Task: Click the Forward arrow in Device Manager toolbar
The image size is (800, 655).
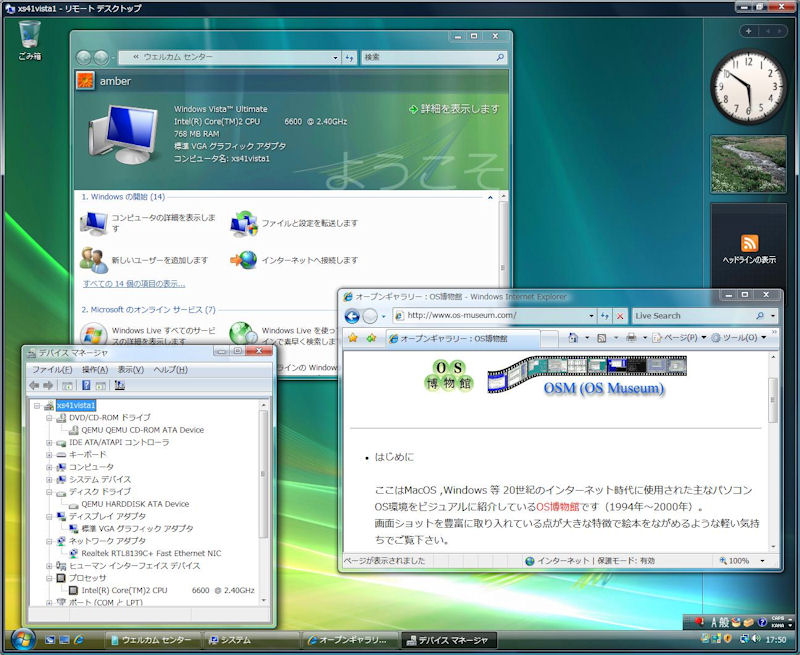Action: 48,386
